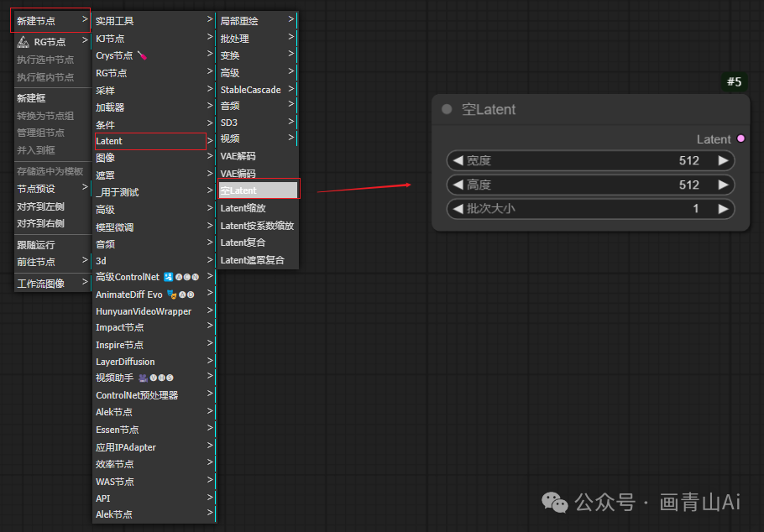764x532 pixels.
Task: Click the #5 node ID badge
Action: (735, 81)
